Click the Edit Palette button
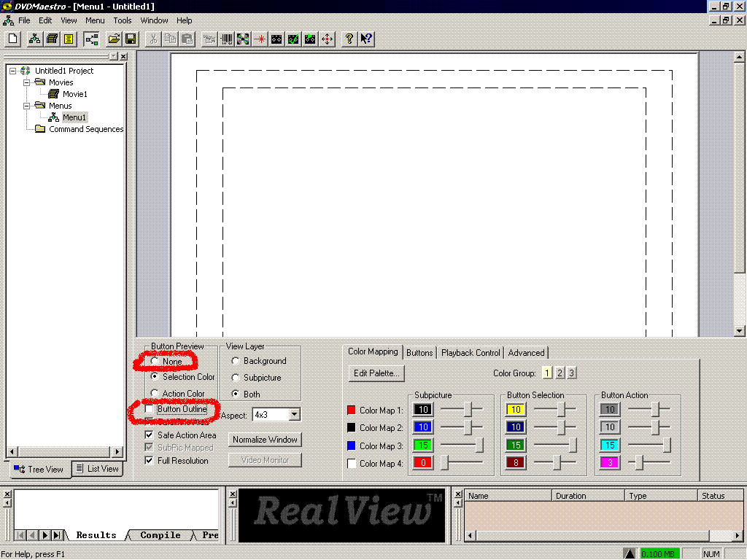747x560 pixels. coord(376,373)
